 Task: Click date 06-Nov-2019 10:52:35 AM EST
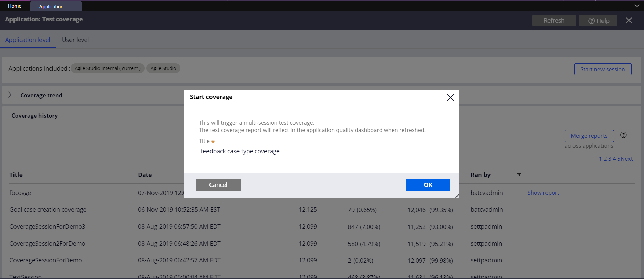[179, 210]
